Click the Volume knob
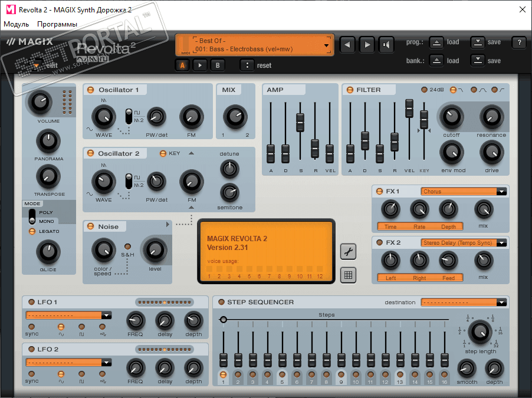Screen dimensions: 532x398 point(40,102)
